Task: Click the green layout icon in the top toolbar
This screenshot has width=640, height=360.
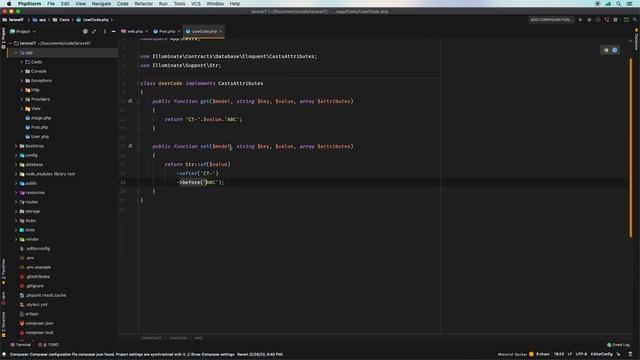Action: point(626,20)
